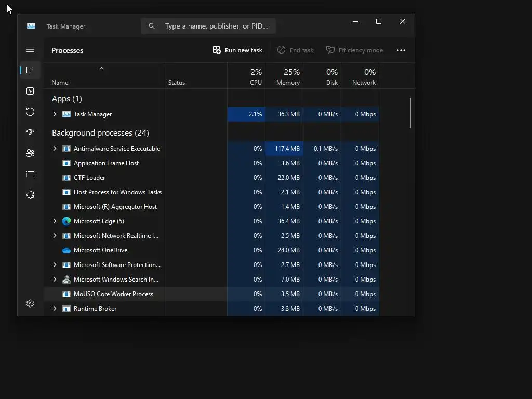Open the hamburger navigation menu
The width and height of the screenshot is (532, 399).
tap(30, 49)
